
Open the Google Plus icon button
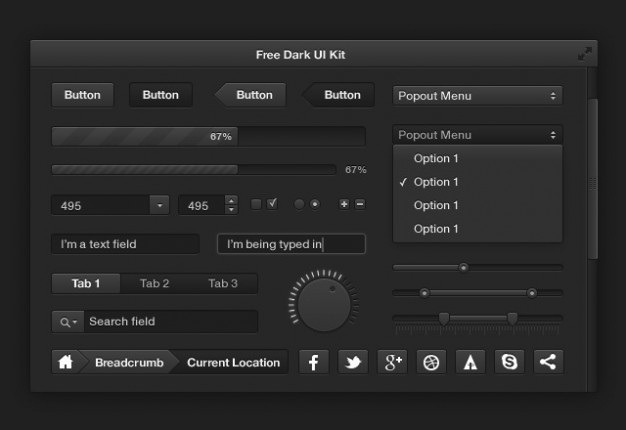tap(392, 362)
